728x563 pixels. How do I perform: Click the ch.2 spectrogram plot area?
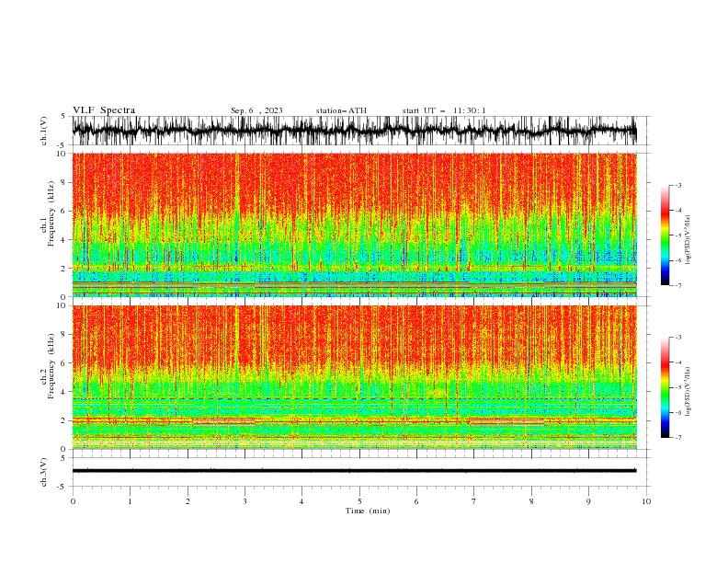[355, 377]
